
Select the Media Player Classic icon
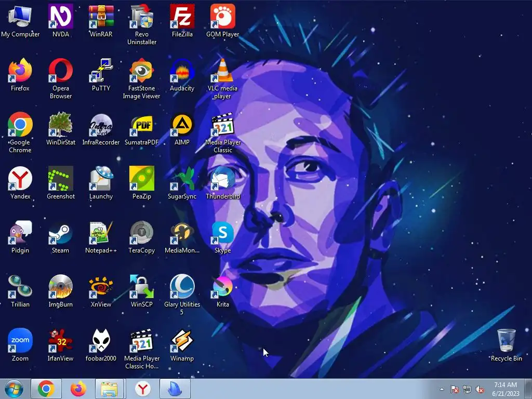[x=222, y=132]
